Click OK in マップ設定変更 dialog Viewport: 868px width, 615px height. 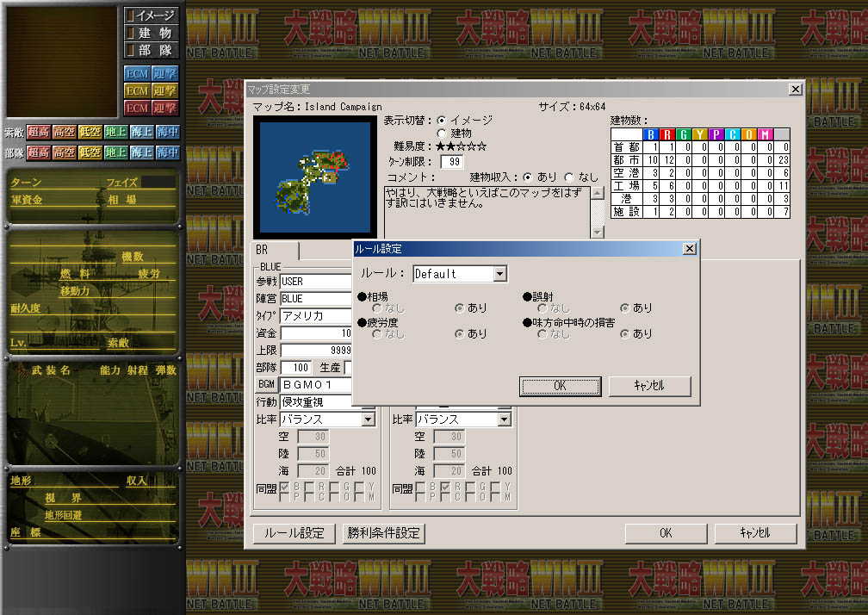tap(666, 533)
